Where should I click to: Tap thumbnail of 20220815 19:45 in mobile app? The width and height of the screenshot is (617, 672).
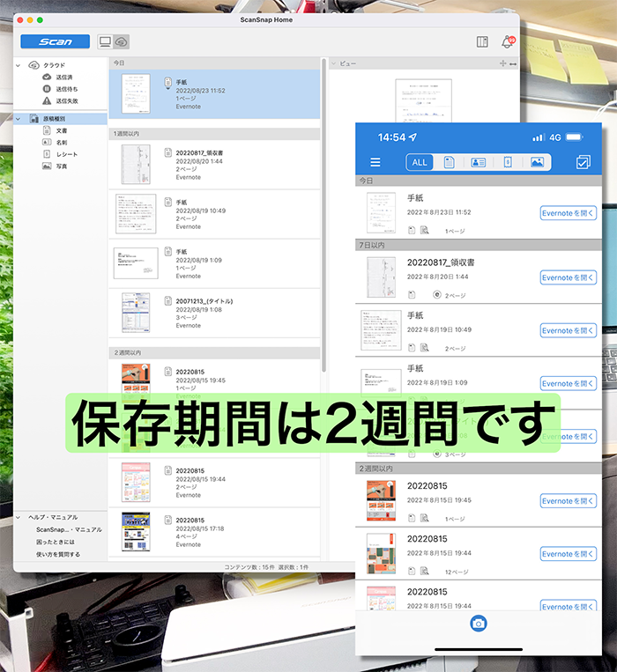(381, 500)
